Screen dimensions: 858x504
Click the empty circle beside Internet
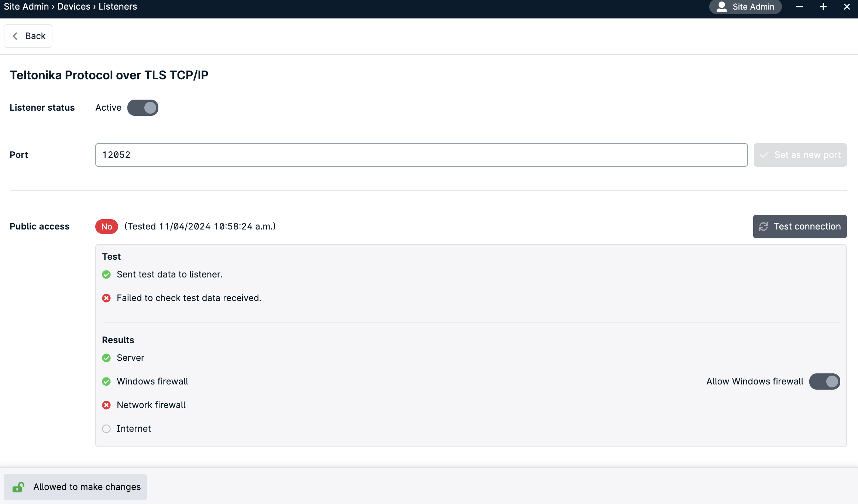(106, 429)
